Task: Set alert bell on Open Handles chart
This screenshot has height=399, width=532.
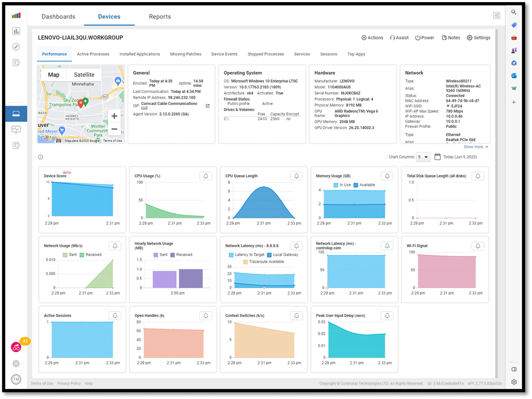Action: click(x=206, y=315)
